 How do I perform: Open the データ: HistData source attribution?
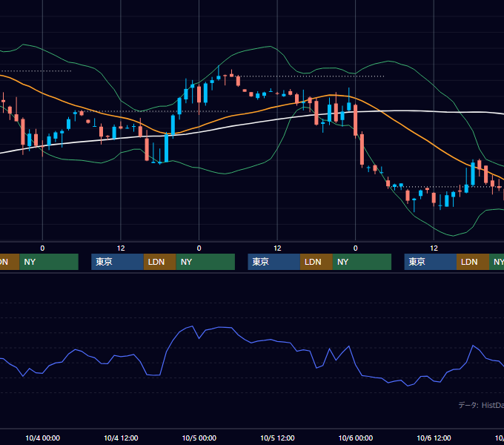pos(481,405)
